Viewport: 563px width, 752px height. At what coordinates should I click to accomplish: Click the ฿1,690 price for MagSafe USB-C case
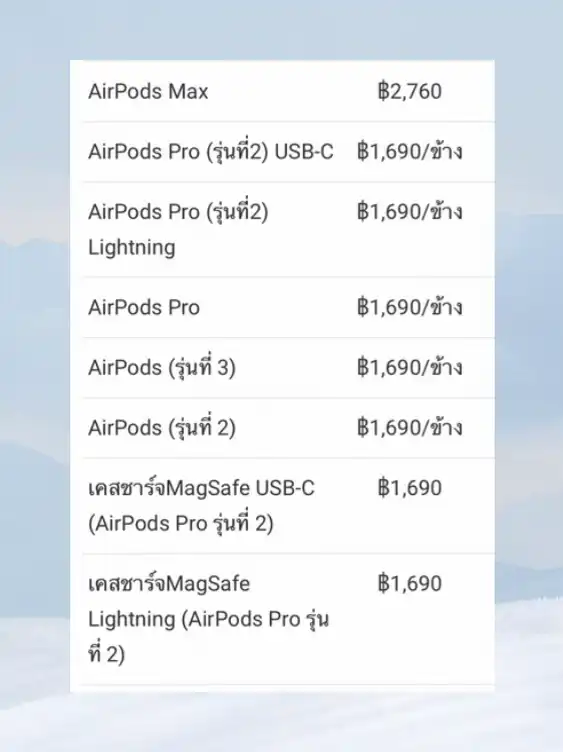410,488
